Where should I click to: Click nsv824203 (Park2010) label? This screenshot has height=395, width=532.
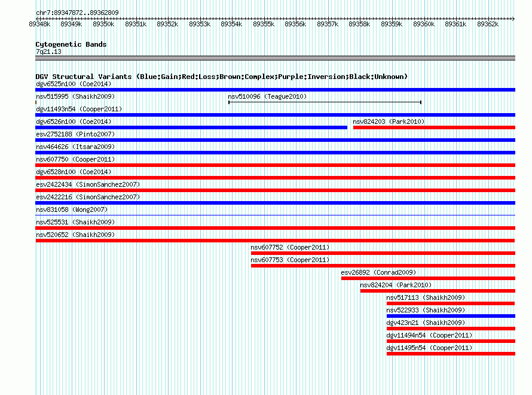[x=389, y=121]
